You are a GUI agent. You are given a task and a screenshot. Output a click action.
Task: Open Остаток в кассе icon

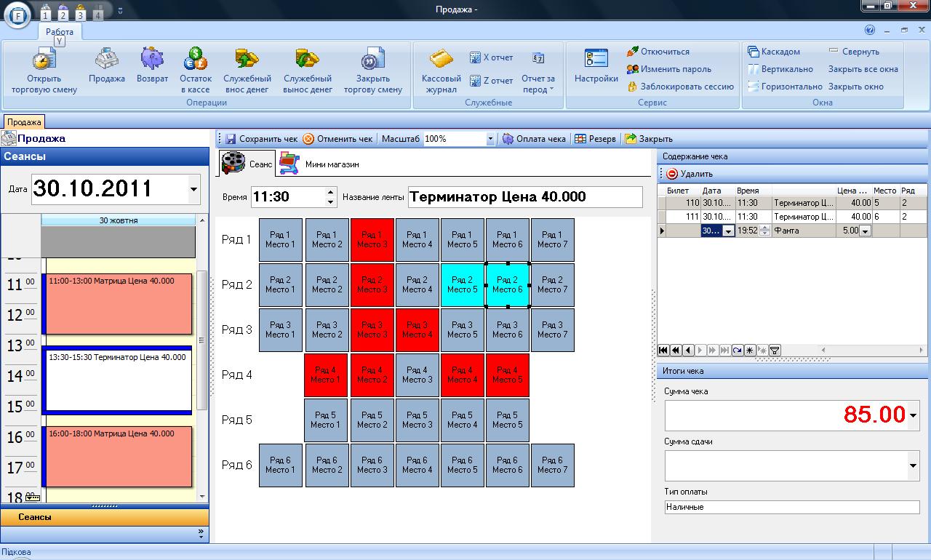point(196,60)
